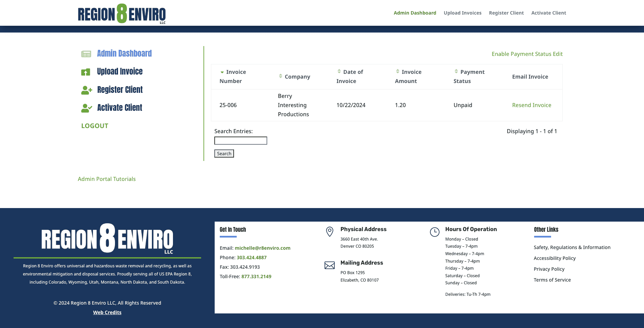Sort table by Payment Status arrows
The height and width of the screenshot is (328, 644).
point(456,71)
